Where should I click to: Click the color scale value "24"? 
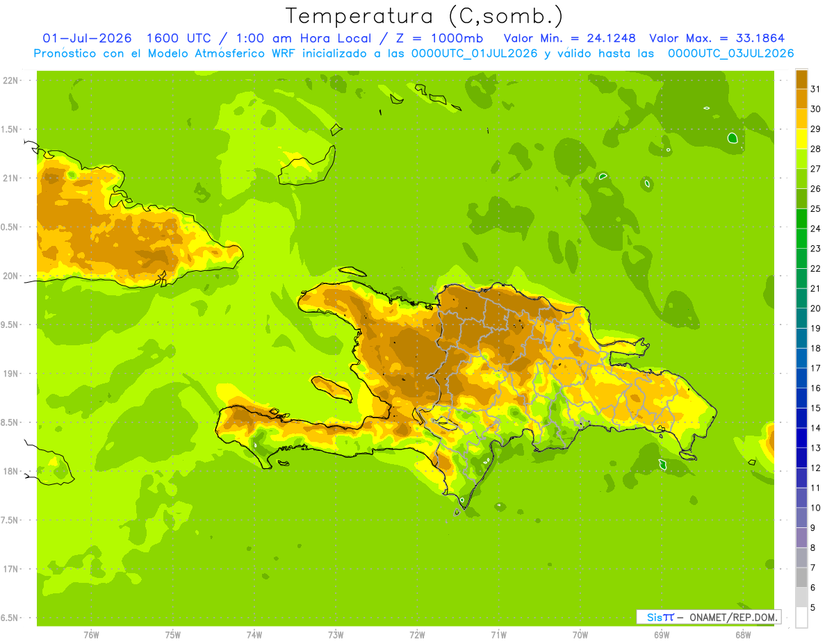pos(815,229)
